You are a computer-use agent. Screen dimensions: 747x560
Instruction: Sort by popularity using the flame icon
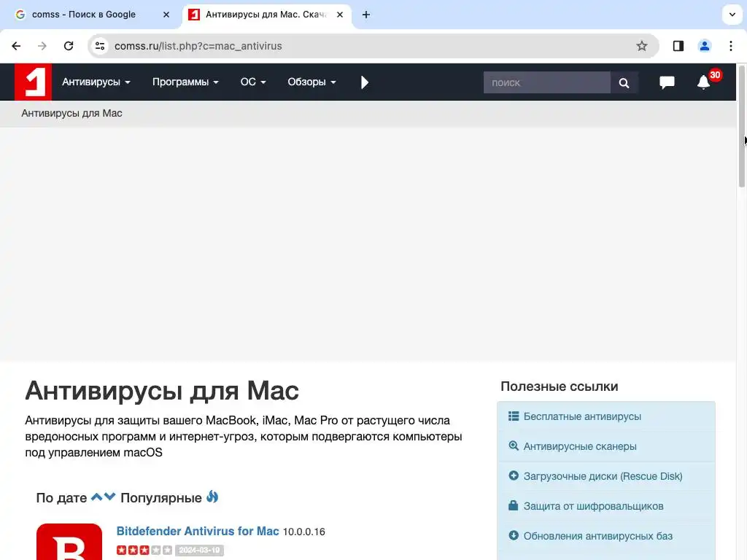(x=212, y=497)
